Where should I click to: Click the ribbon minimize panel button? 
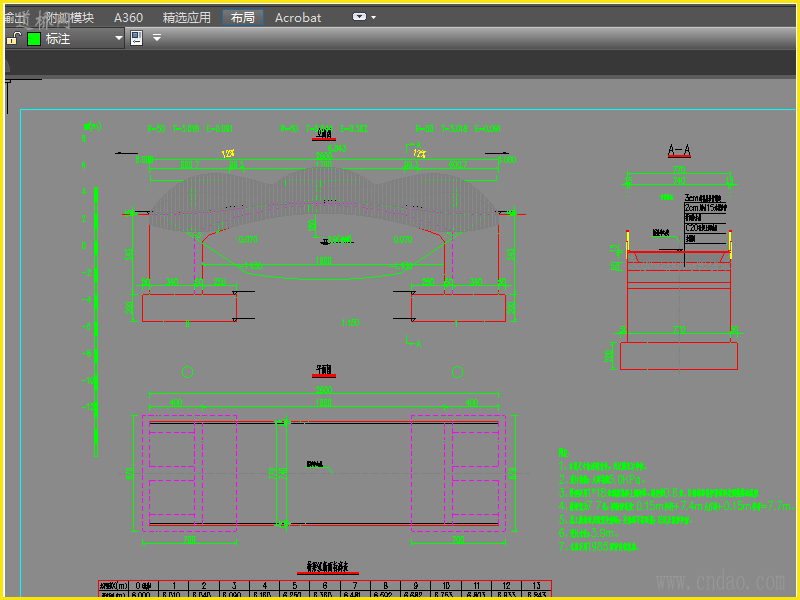tap(359, 17)
